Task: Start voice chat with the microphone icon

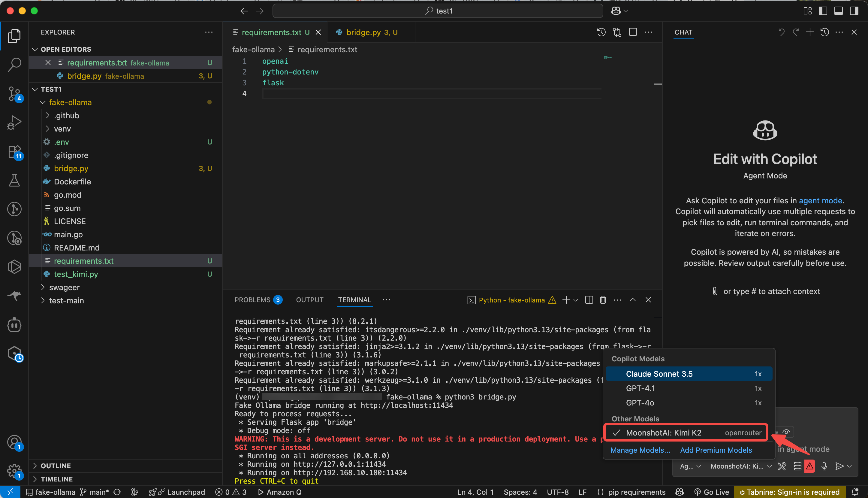Action: pyautogui.click(x=824, y=466)
